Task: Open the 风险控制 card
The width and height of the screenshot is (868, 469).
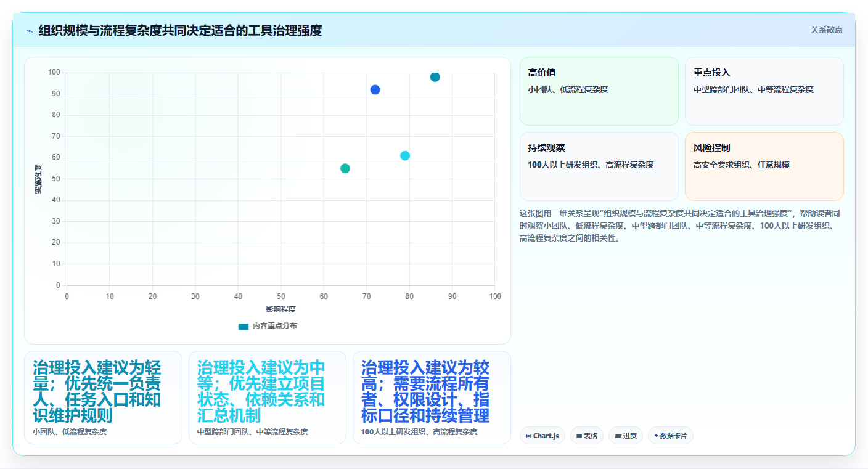Action: tap(764, 166)
